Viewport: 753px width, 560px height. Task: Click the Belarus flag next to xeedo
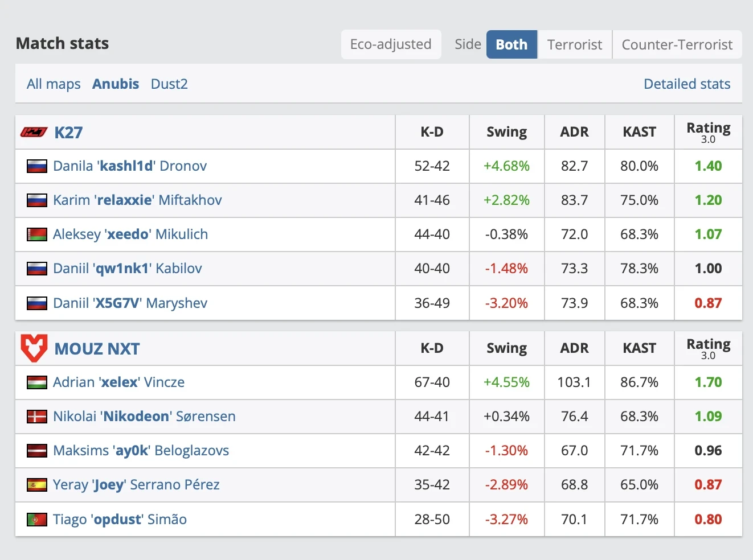[37, 234]
